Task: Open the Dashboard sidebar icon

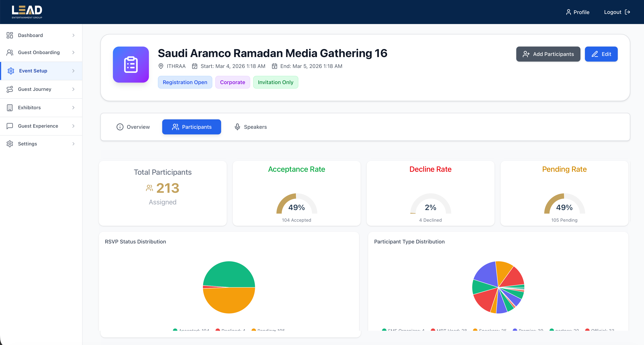Action: pyautogui.click(x=10, y=35)
